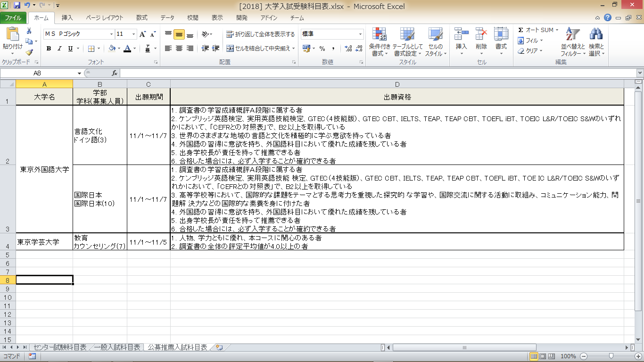Image resolution: width=644 pixels, height=362 pixels.
Task: Select the センター試験科目表 sheet tab
Action: point(59,347)
